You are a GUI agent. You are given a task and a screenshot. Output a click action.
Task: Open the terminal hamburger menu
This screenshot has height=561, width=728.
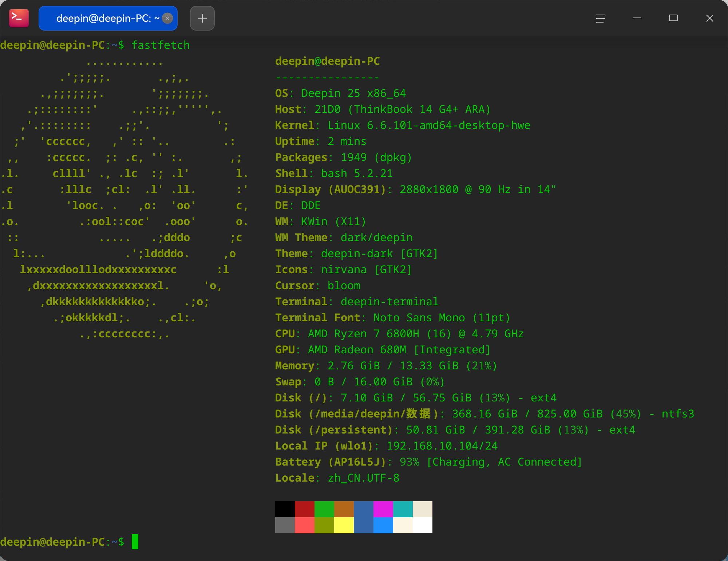click(601, 18)
